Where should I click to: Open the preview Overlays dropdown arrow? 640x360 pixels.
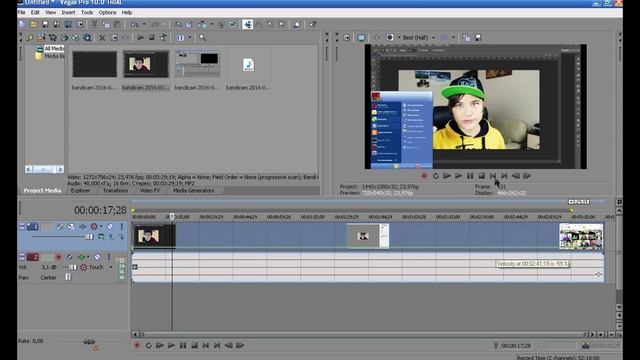coord(453,38)
